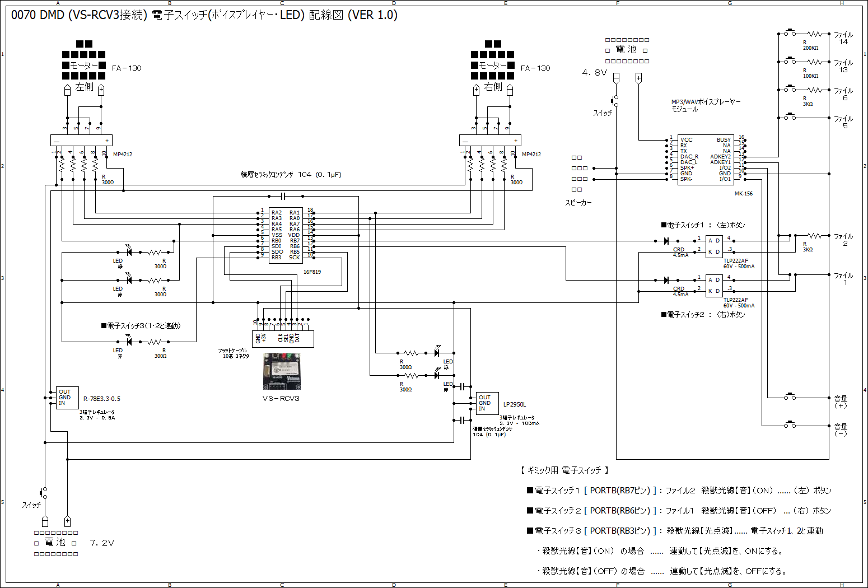Select the LP2950L regulator block
Screen dimensions: 868x588
(x=487, y=403)
